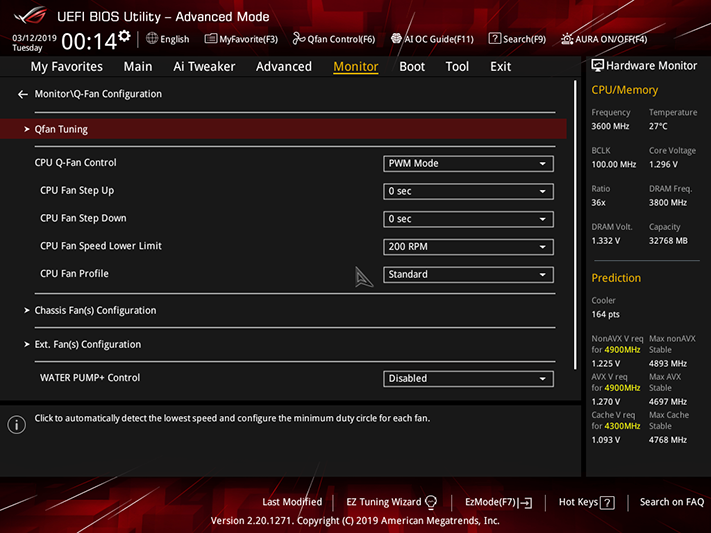Click the 00:14 clock display
This screenshot has height=533, width=711.
pyautogui.click(x=89, y=42)
